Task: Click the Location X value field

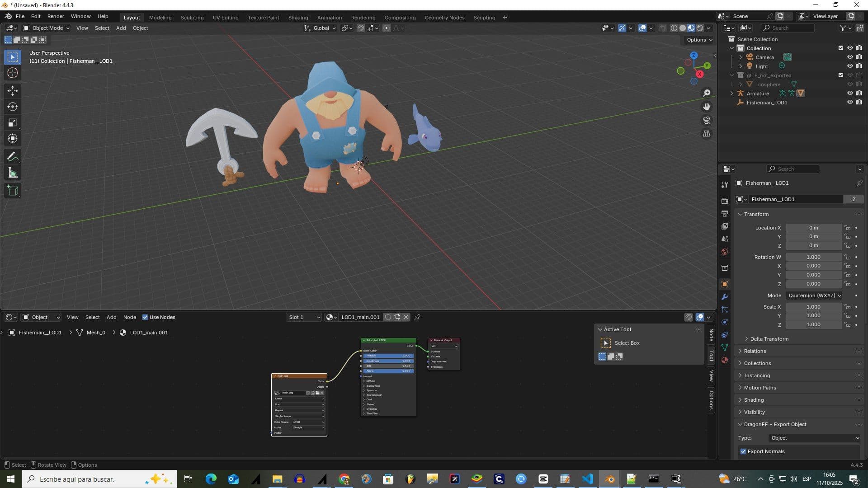Action: pos(813,228)
